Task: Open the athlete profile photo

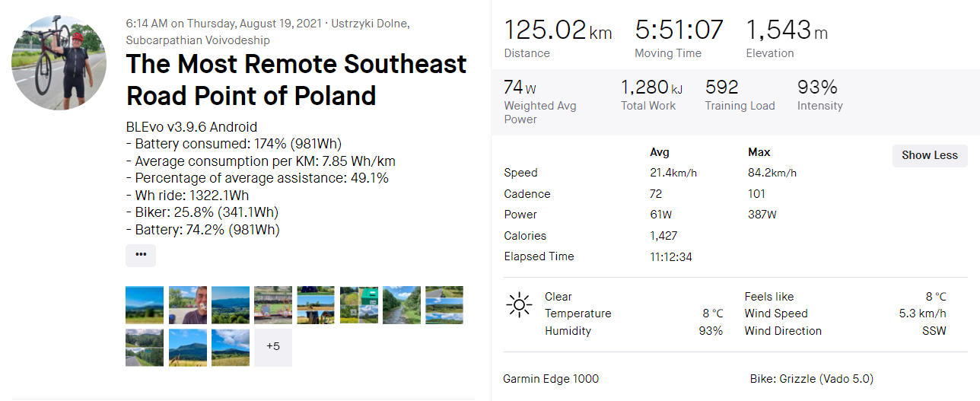Action: coord(59,62)
